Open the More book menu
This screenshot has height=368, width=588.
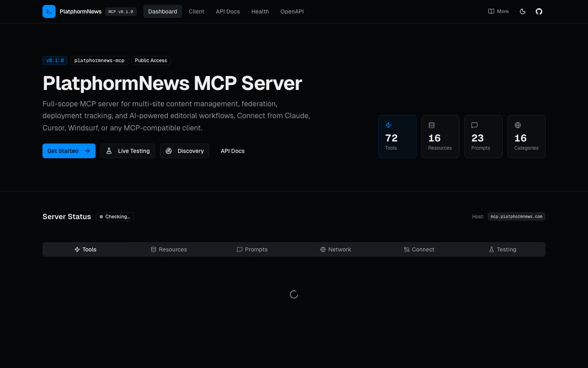click(498, 11)
